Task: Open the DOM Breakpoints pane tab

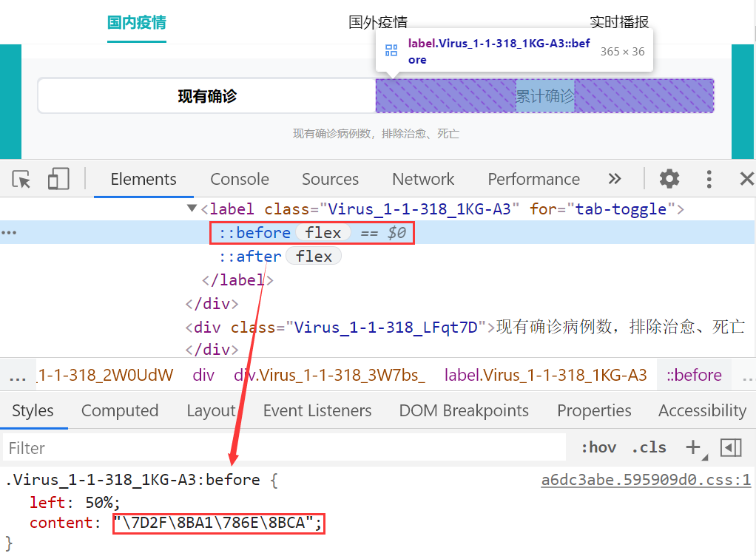Action: click(464, 410)
